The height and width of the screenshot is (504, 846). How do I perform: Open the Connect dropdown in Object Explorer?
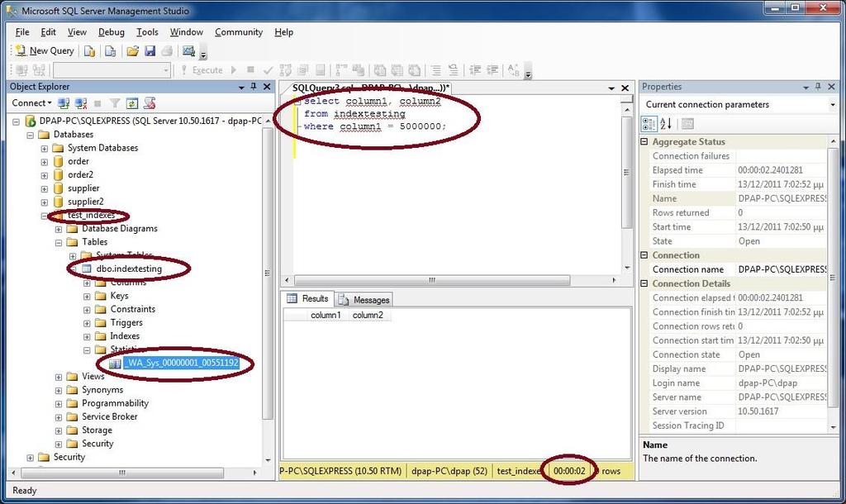[x=32, y=103]
